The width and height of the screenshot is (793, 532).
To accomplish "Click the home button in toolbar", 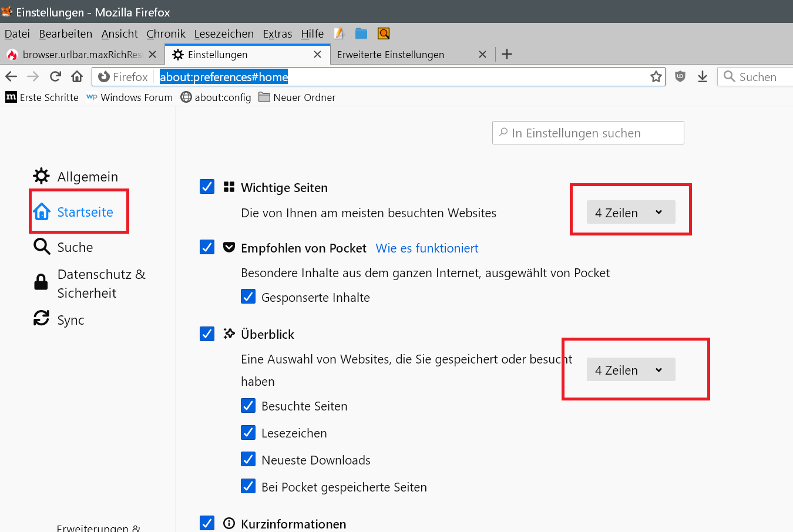I will (77, 76).
